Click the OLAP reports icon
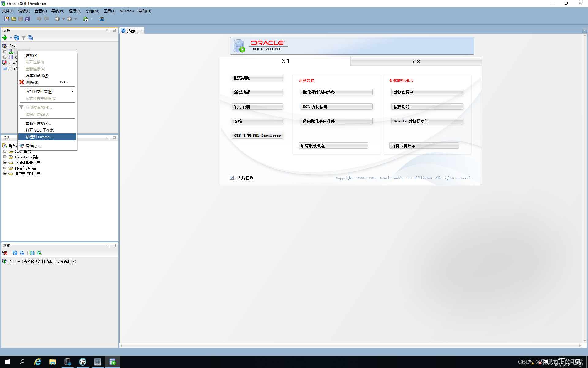 [11, 151]
